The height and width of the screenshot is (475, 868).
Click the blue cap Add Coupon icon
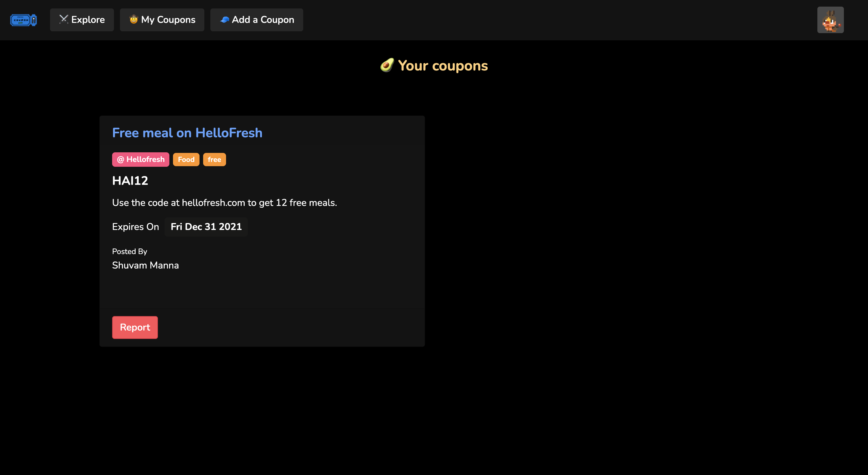point(225,20)
